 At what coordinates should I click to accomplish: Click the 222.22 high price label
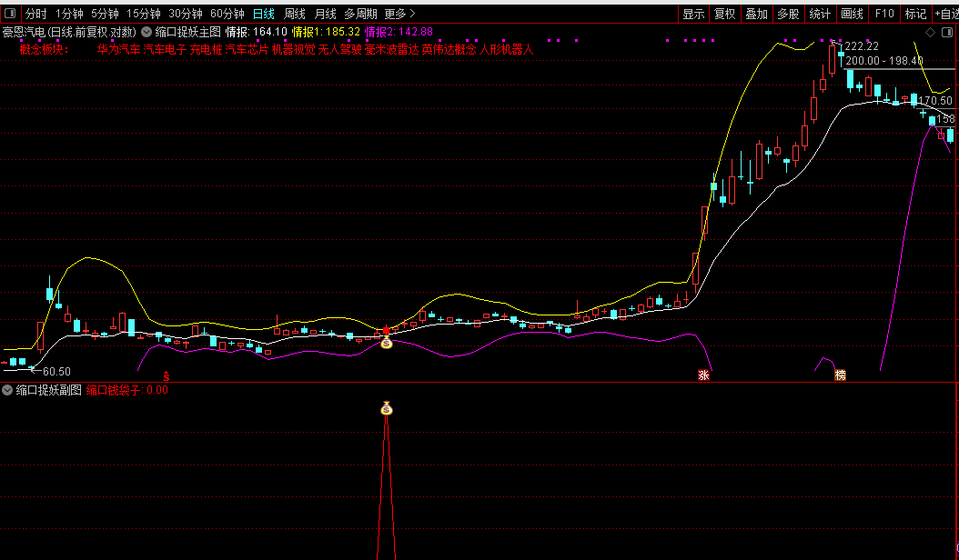(x=861, y=46)
